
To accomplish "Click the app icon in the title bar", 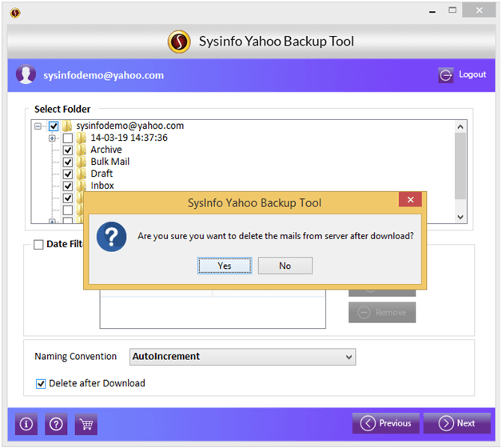I will pos(15,13).
